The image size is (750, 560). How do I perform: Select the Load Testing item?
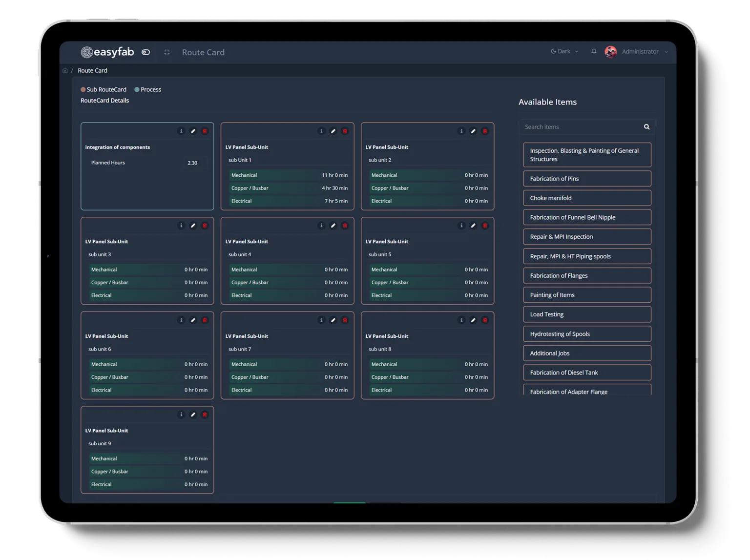pyautogui.click(x=587, y=314)
